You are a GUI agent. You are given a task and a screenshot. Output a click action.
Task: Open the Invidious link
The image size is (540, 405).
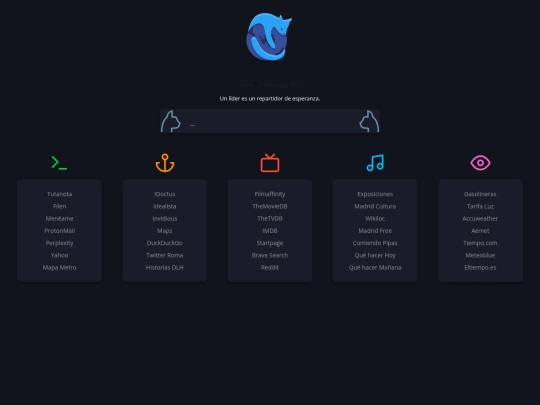(165, 218)
